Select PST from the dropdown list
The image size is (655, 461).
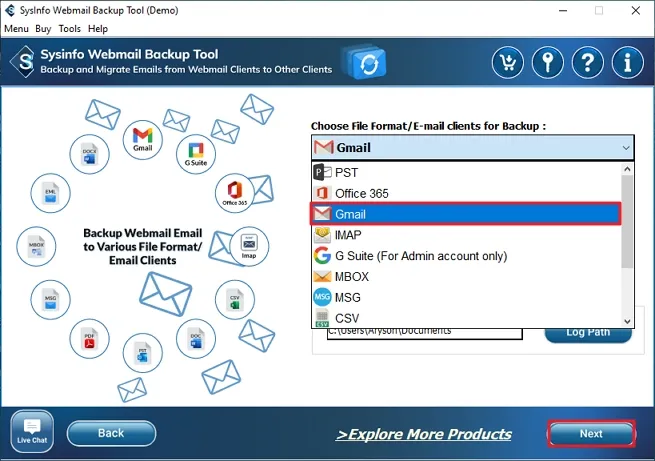pos(467,172)
